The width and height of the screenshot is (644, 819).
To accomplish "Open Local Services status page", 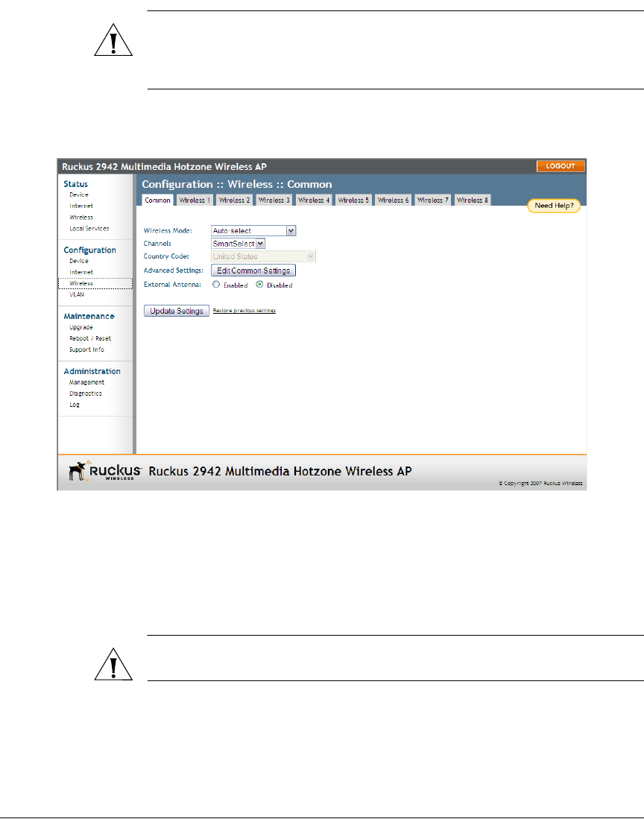I will click(x=89, y=229).
